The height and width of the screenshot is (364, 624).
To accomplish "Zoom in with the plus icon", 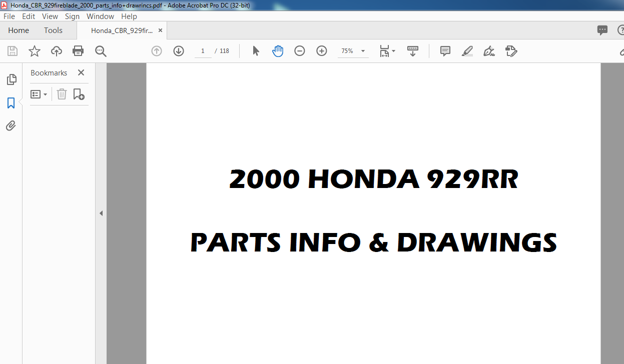I will point(322,51).
